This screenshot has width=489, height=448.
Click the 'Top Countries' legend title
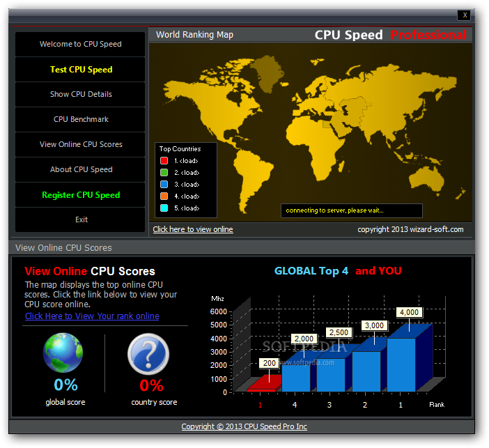180,149
